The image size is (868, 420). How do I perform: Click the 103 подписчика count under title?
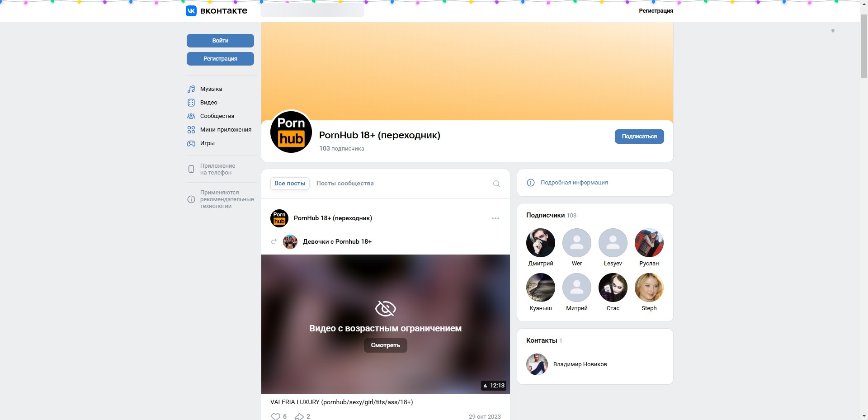point(342,149)
